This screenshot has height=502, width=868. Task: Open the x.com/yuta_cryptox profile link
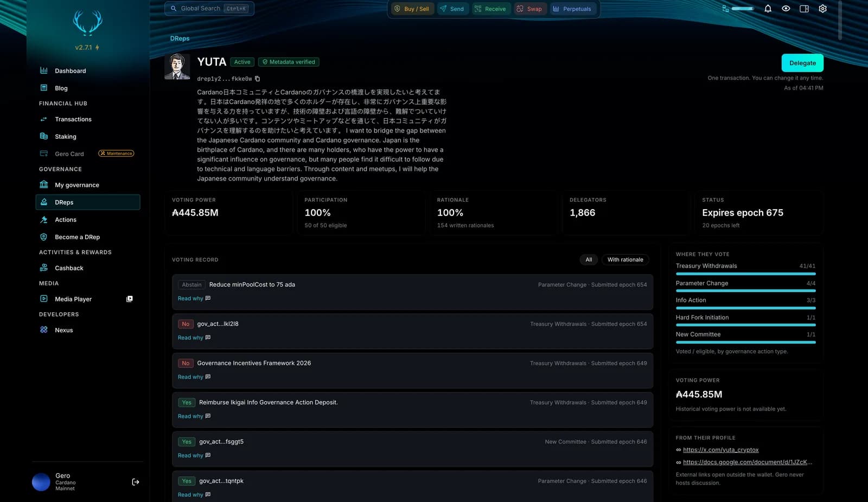pos(720,450)
